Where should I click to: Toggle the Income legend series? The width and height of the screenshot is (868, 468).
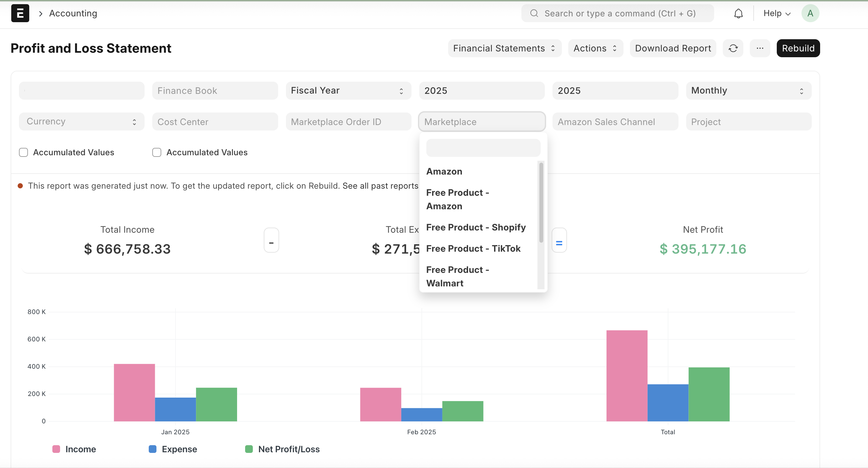click(80, 449)
